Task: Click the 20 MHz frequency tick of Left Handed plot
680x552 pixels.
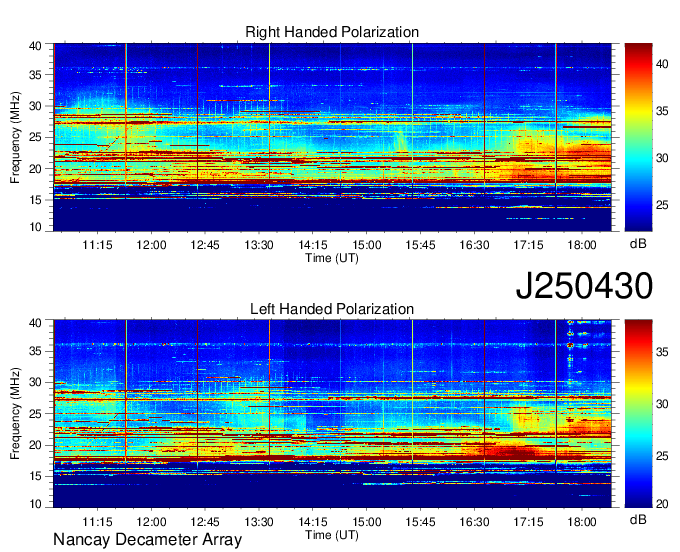Action: 36,445
